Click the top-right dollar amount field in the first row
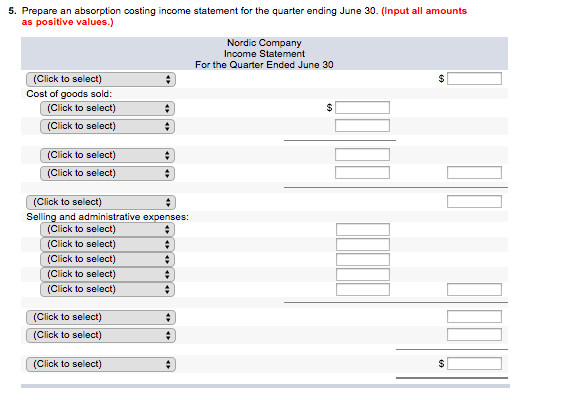 tap(474, 79)
